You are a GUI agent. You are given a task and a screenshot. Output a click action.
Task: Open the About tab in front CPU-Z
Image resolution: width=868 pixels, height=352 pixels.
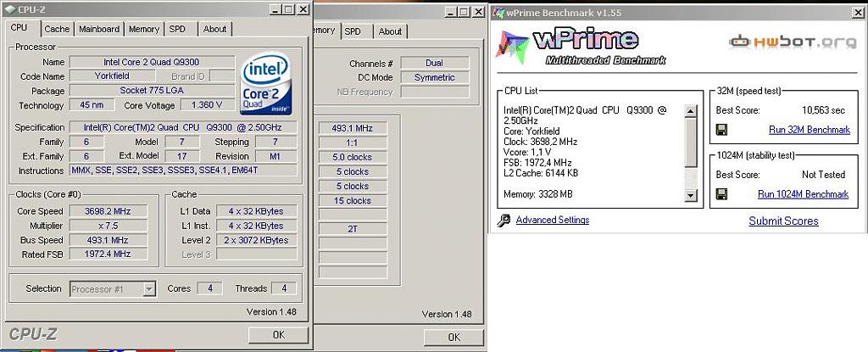tap(214, 29)
